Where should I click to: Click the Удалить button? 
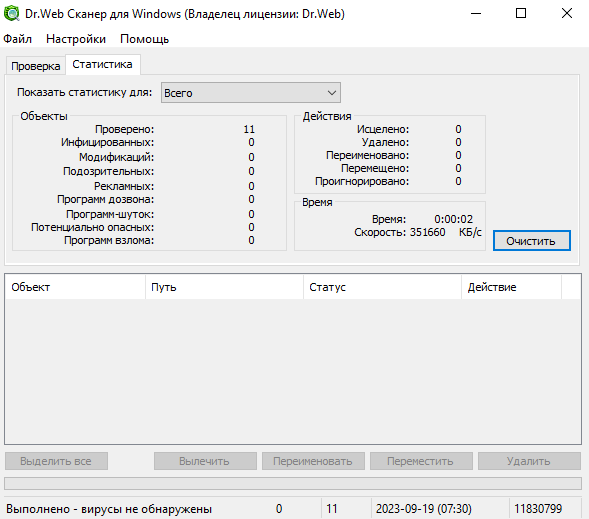[529, 461]
